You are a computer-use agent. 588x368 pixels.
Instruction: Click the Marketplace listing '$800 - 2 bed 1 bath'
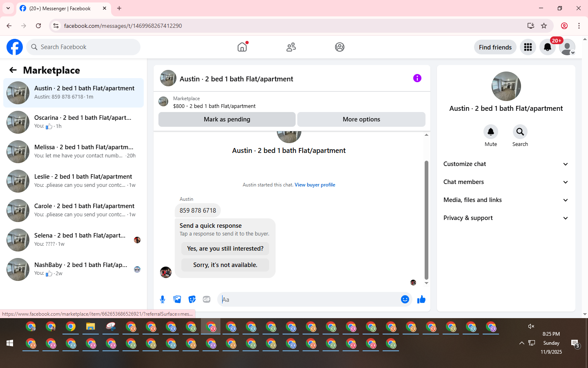tap(214, 106)
